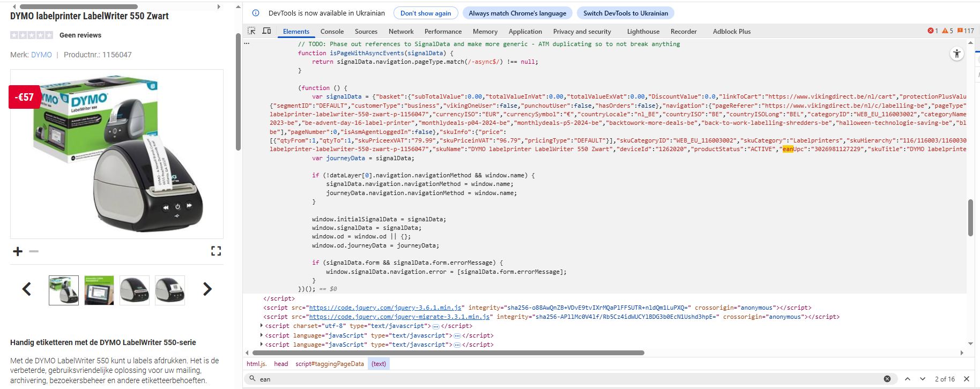Click the three-dot gutter icon in Elements tree
The height and width of the screenshot is (389, 980).
click(x=247, y=43)
